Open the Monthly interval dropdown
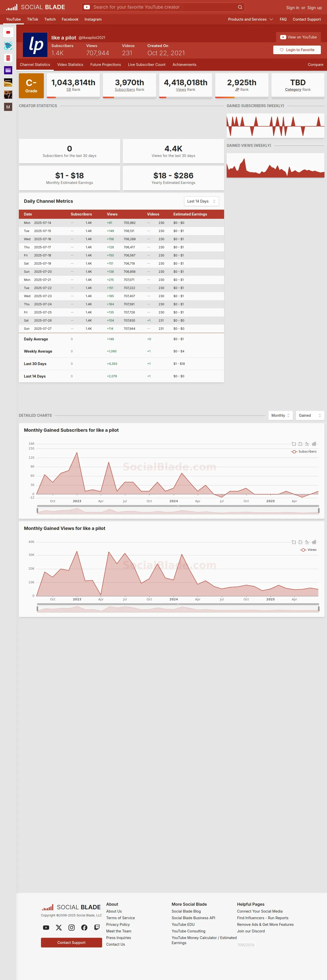The height and width of the screenshot is (980, 327). tap(281, 415)
